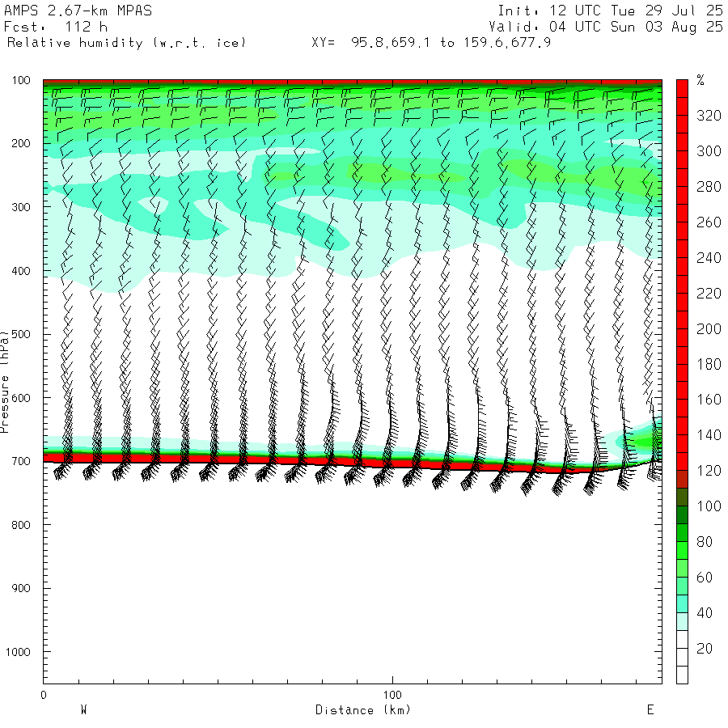Click the 'Pressure (hPa)' vertical axis title
The image size is (728, 728).
[4, 382]
